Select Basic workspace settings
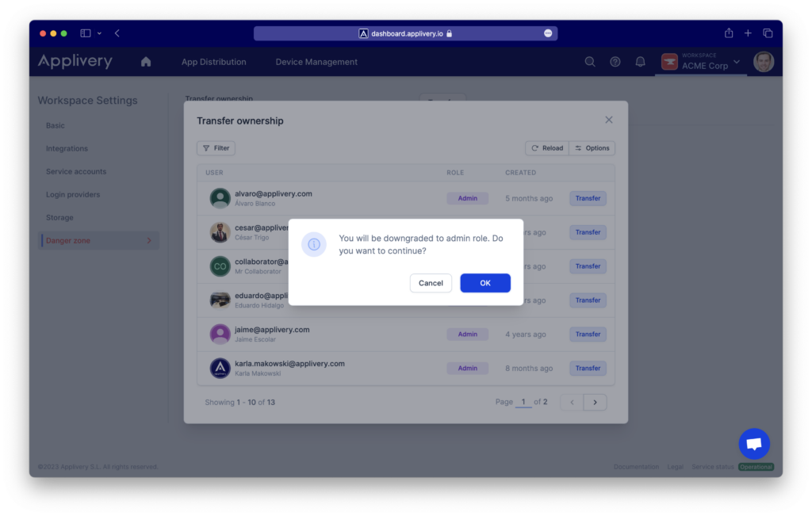 click(x=56, y=125)
